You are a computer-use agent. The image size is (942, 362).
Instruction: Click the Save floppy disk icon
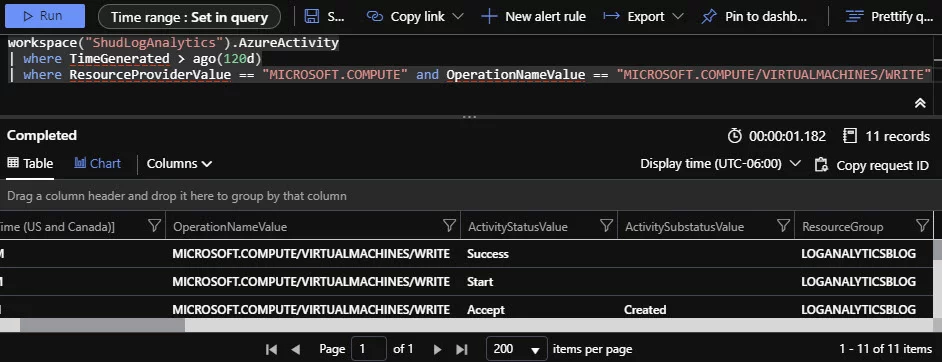tap(311, 16)
